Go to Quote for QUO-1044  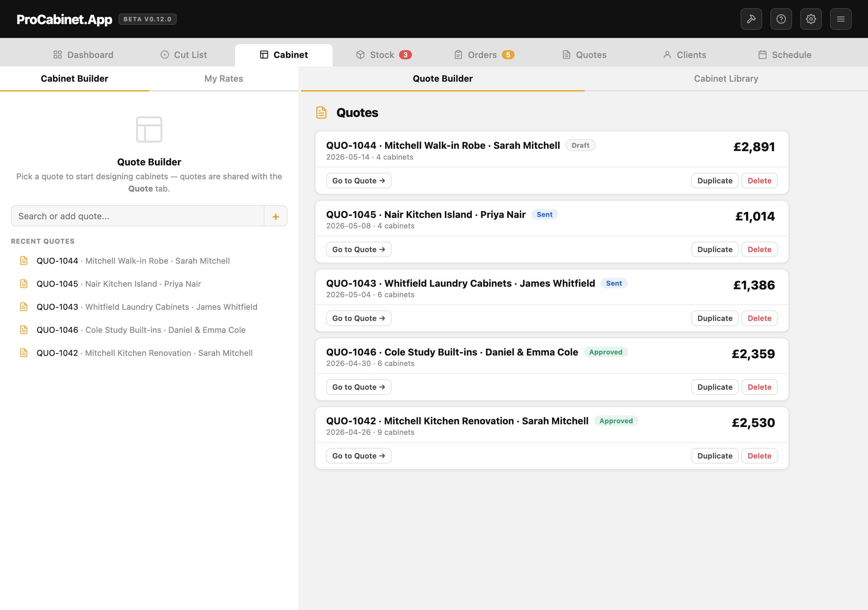click(359, 181)
